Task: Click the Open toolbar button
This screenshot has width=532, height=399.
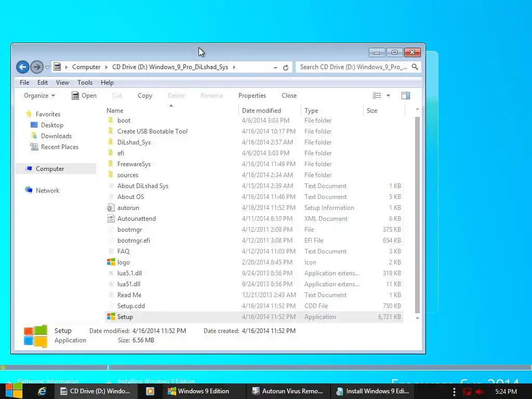Action: (84, 96)
